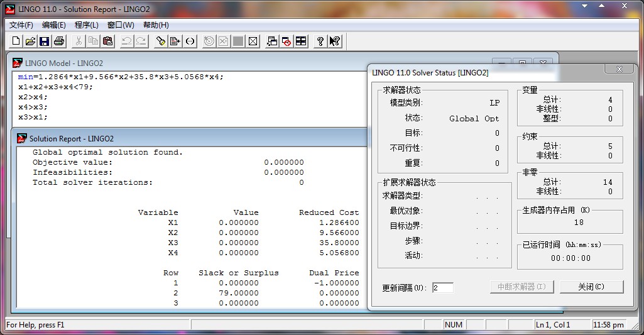The image size is (644, 335).
Task: Click the objective function line starting with min
Action: click(x=121, y=77)
